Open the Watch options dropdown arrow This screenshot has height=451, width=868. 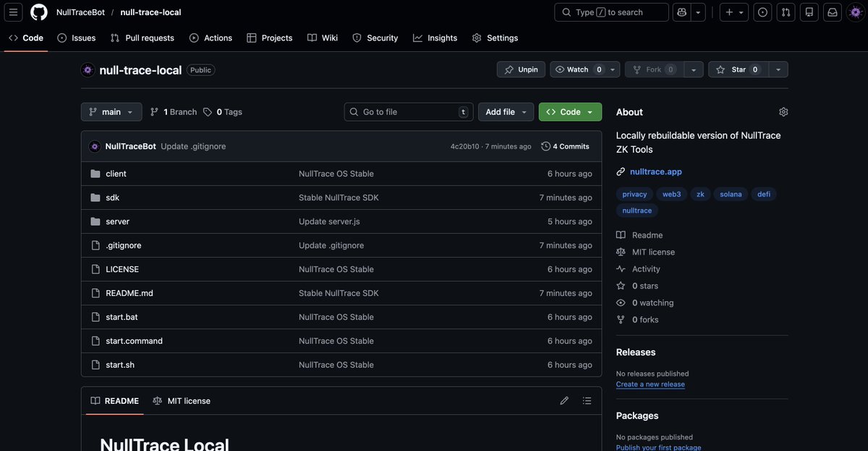point(613,69)
